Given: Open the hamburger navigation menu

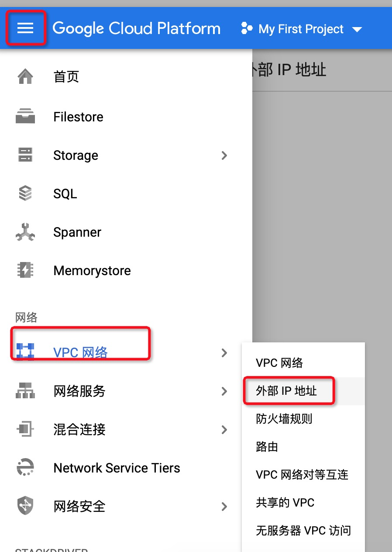Looking at the screenshot, I should pyautogui.click(x=25, y=29).
